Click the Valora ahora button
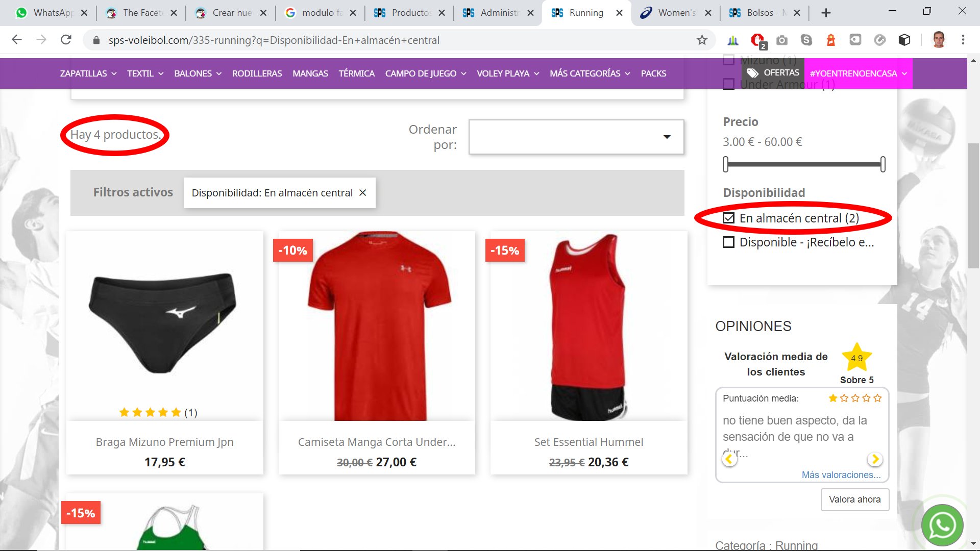This screenshot has height=551, width=980. point(854,499)
